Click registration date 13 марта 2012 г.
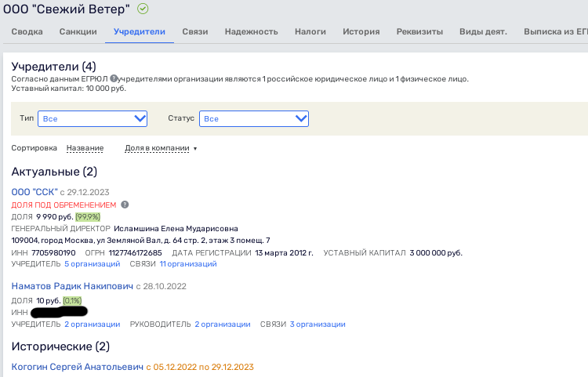 pos(285,253)
